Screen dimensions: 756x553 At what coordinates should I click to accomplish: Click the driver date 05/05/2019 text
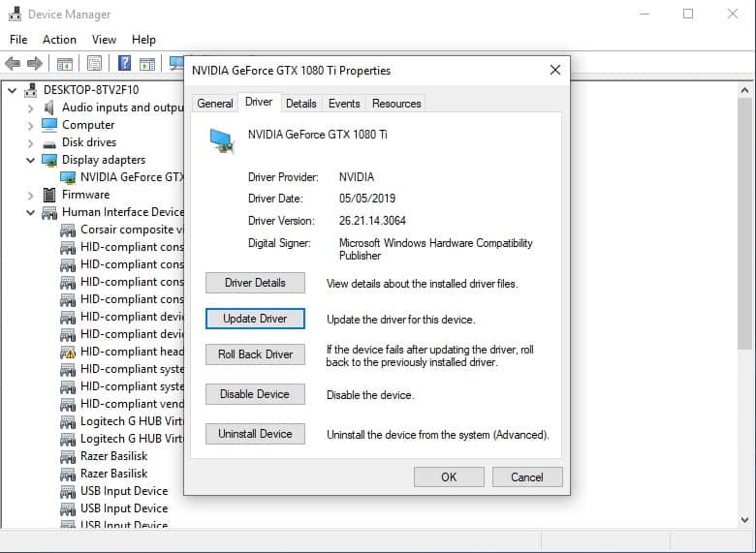[367, 199]
